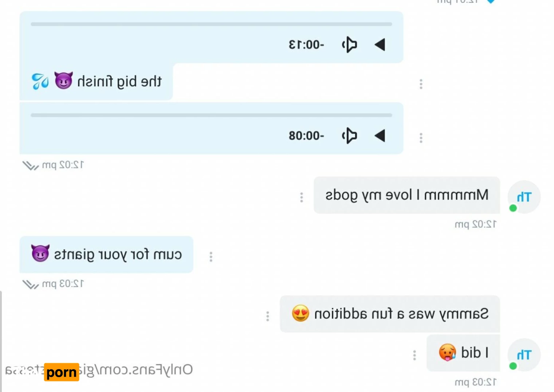554x392 pixels.
Task: Play the 13-second audio message
Action: tap(380, 45)
